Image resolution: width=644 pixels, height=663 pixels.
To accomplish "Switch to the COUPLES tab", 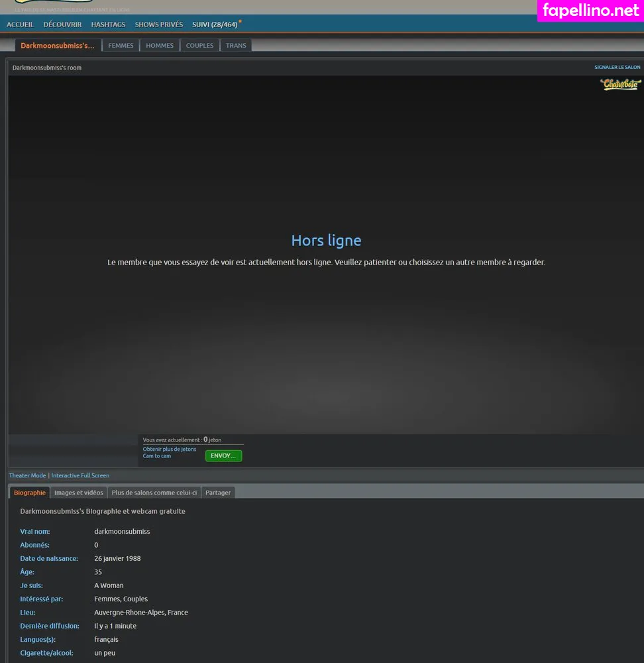I will [199, 46].
